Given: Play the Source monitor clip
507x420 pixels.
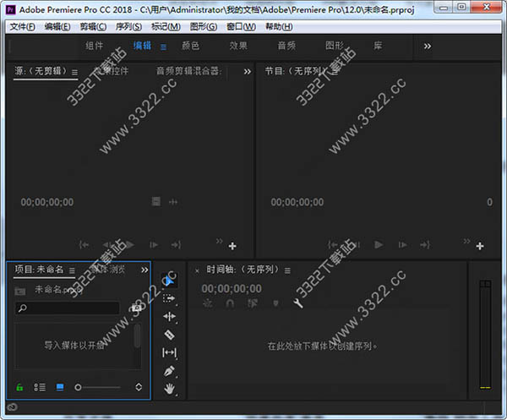Looking at the screenshot, I should tap(129, 245).
